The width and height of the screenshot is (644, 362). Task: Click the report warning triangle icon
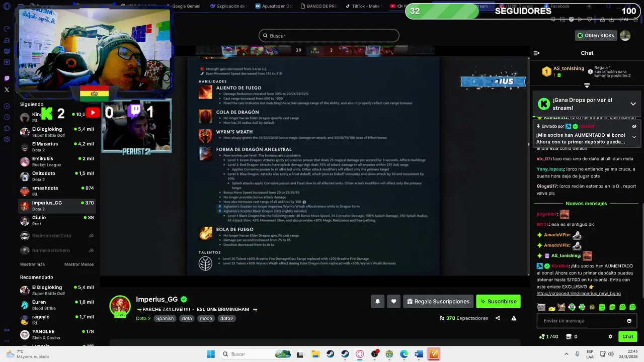[x=514, y=318]
